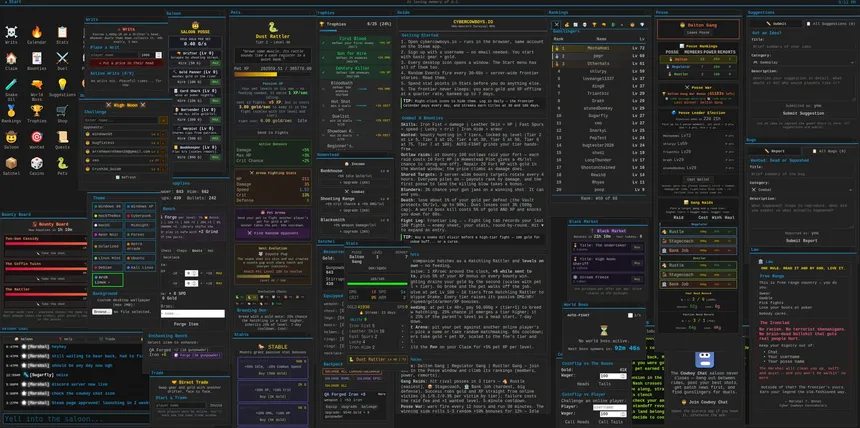The height and width of the screenshot is (428, 860).
Task: Open the Shop cart desktop icon
Action: coord(62,113)
